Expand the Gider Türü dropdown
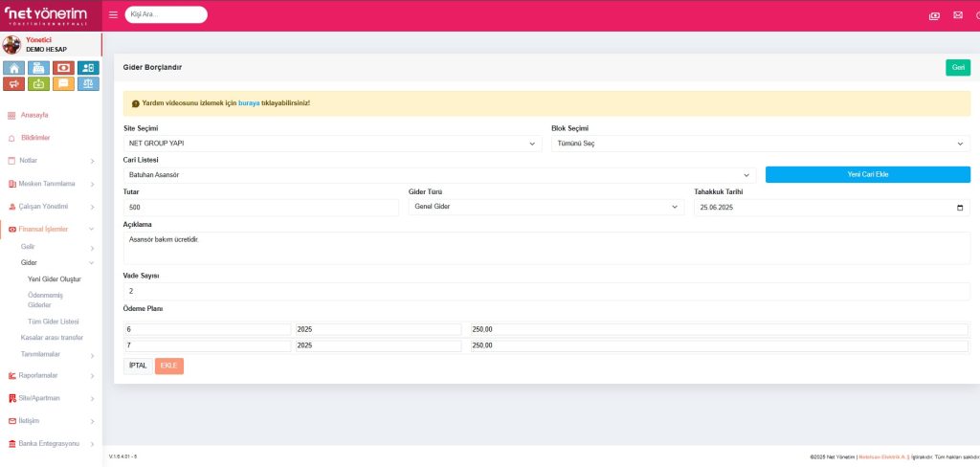 [546, 207]
